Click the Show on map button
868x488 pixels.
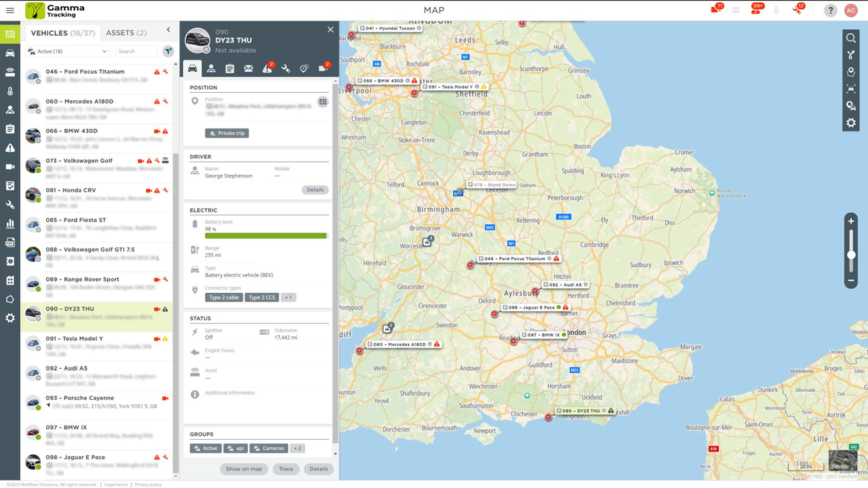[x=243, y=469]
